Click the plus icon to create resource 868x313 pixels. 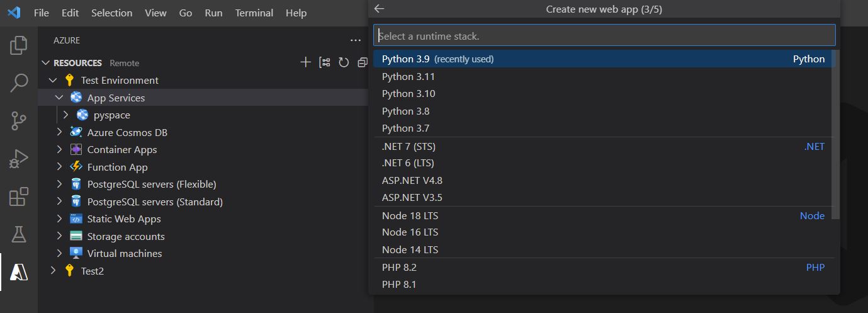pyautogui.click(x=306, y=62)
